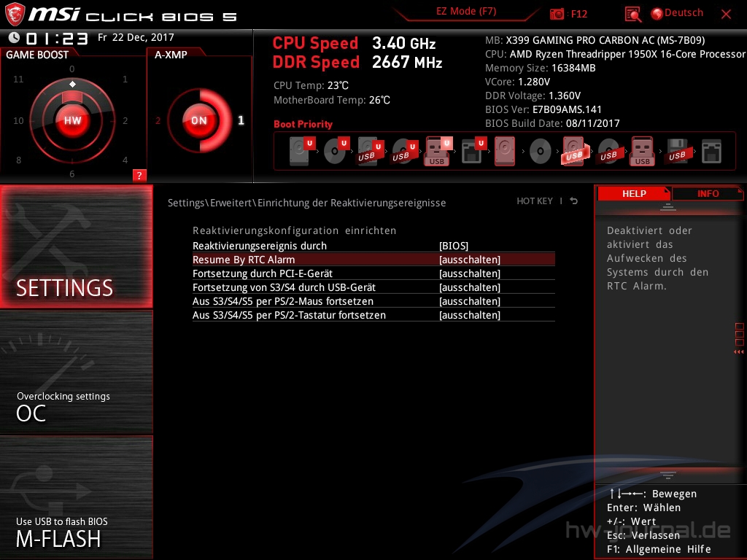The width and height of the screenshot is (747, 560).
Task: Click the red side arrows on the help panel edge
Action: 738,352
